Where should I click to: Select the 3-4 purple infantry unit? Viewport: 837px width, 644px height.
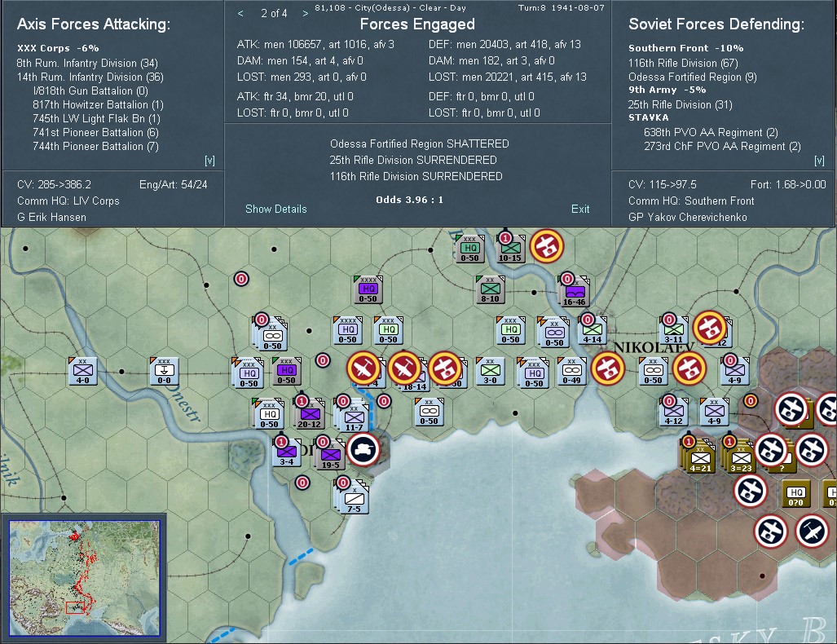point(287,452)
